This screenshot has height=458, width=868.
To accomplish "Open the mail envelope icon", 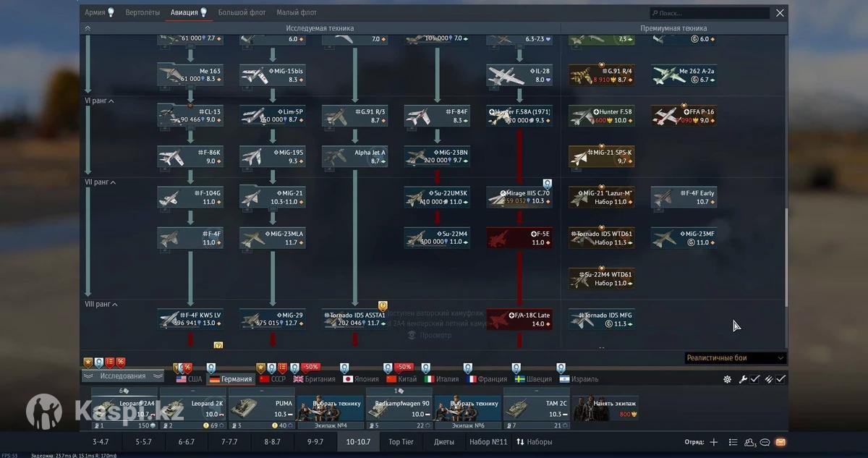I will coord(780,442).
